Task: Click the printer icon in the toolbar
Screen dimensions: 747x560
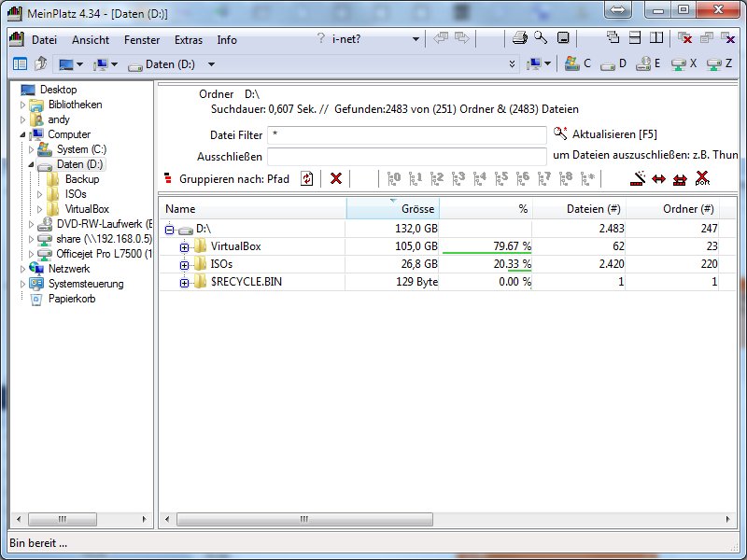Action: 520,38
